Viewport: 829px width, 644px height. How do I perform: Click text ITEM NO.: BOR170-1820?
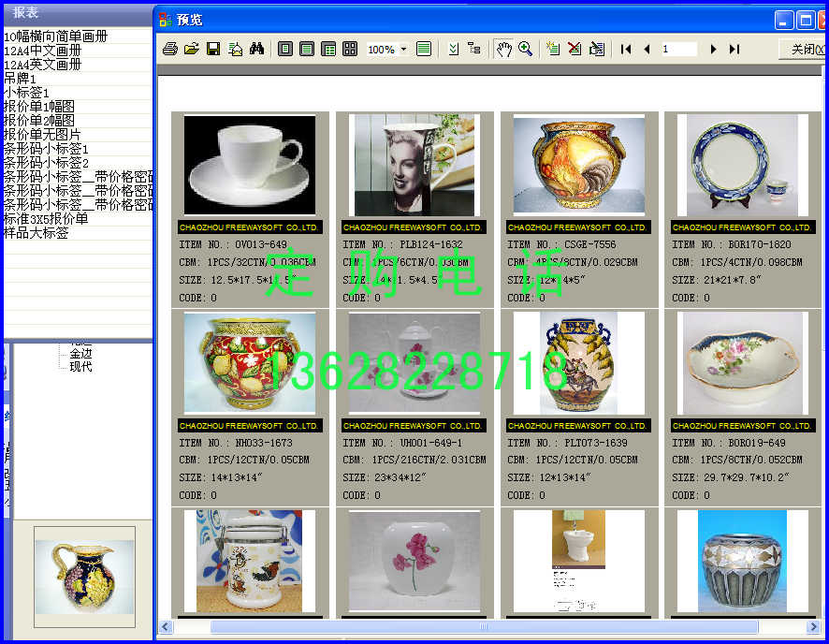[x=732, y=245]
